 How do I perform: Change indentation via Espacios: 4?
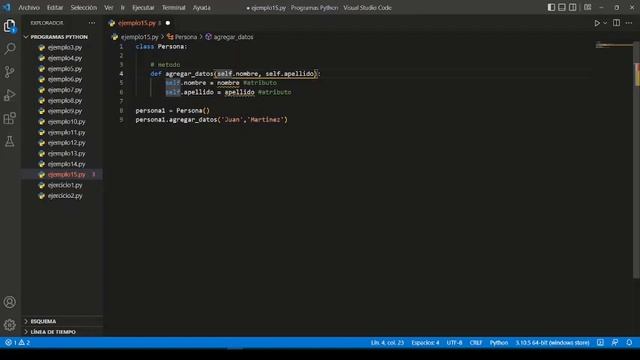pos(425,342)
